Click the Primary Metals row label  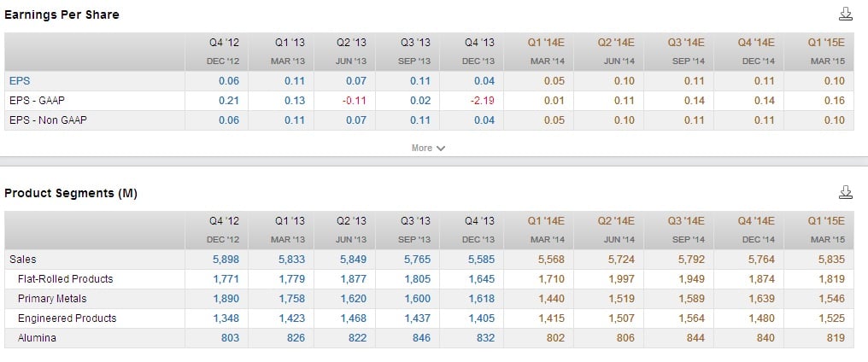click(x=51, y=299)
